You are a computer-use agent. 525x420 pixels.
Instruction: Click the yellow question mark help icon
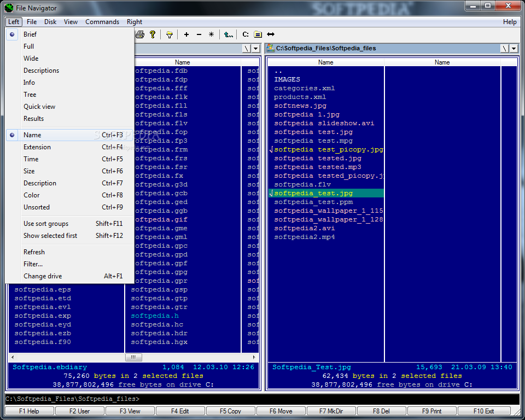pos(153,34)
